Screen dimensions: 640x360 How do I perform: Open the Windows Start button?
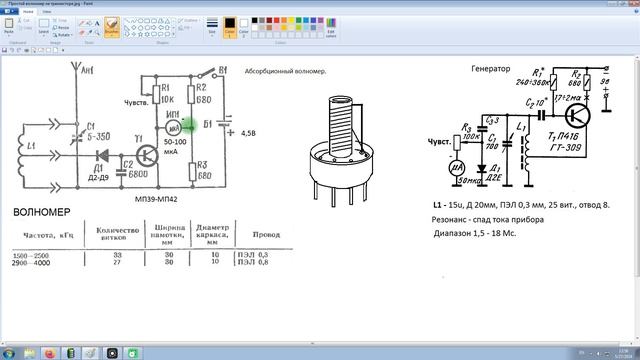8,353
